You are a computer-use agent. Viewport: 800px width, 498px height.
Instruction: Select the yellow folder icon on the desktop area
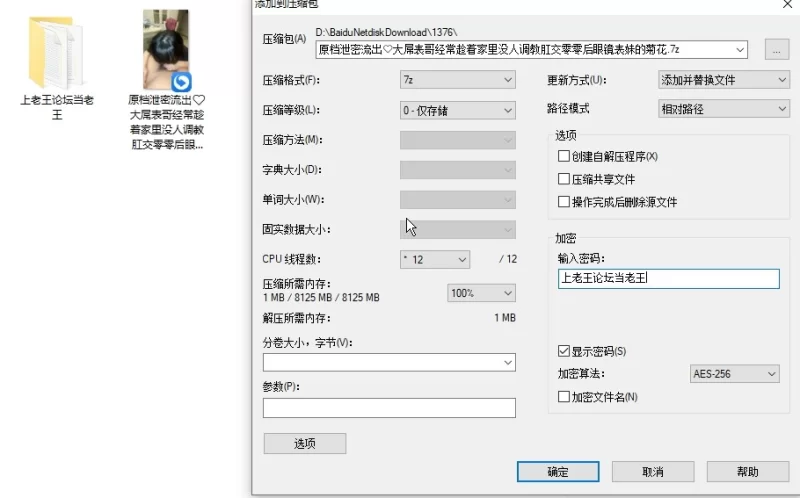click(56, 53)
